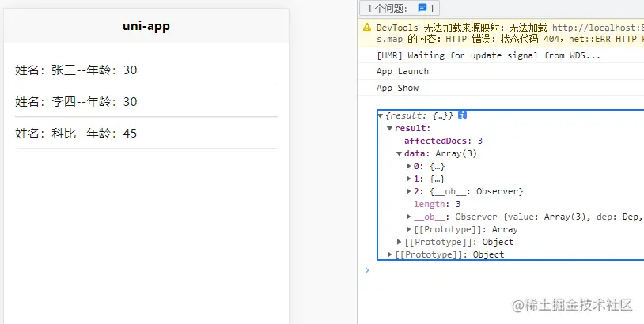
Task: Select the [HMR] Waiting for update log
Action: (488, 55)
